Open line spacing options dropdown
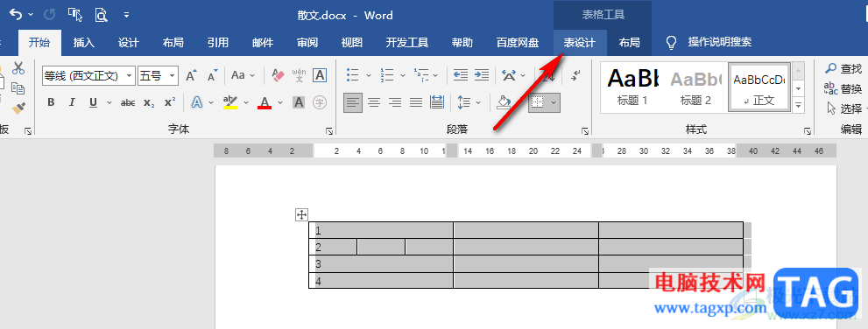This screenshot has height=329, width=868. tap(478, 102)
